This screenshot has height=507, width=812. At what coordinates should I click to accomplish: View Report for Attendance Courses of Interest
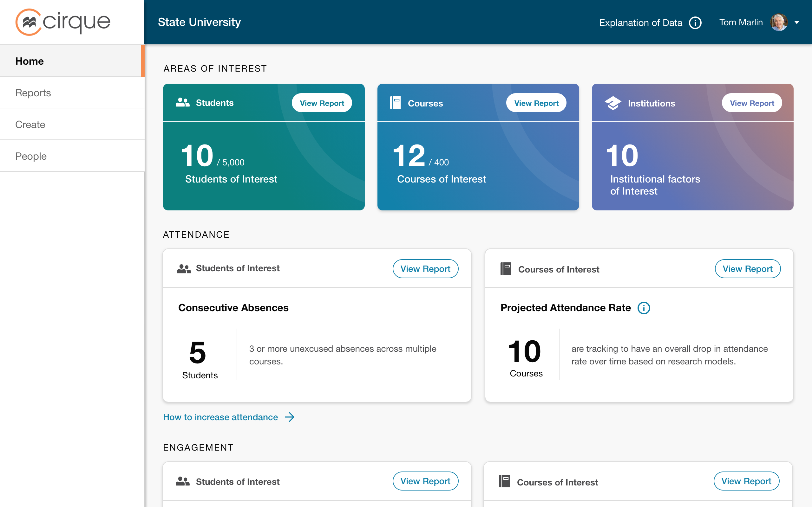(x=747, y=269)
